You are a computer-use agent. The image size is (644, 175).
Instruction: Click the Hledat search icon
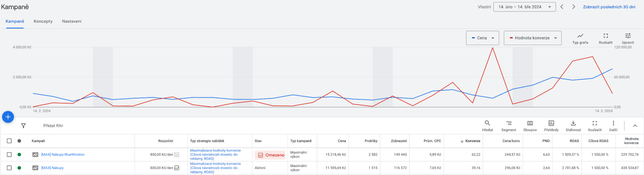pyautogui.click(x=487, y=123)
